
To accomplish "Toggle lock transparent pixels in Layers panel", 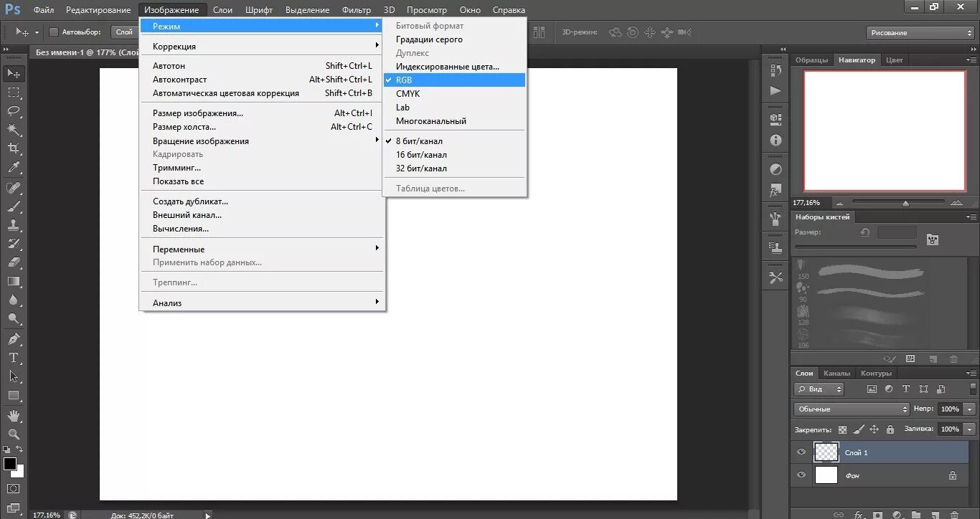I will (x=842, y=429).
